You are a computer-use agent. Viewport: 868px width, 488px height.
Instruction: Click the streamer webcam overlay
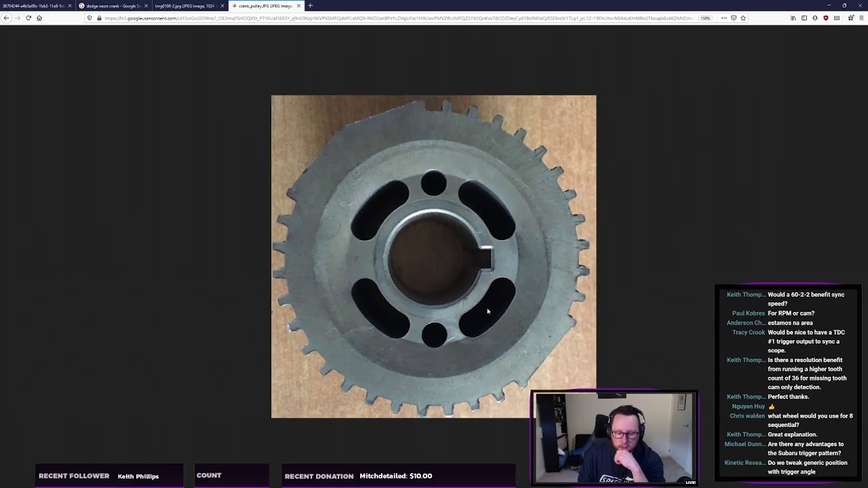click(x=614, y=438)
